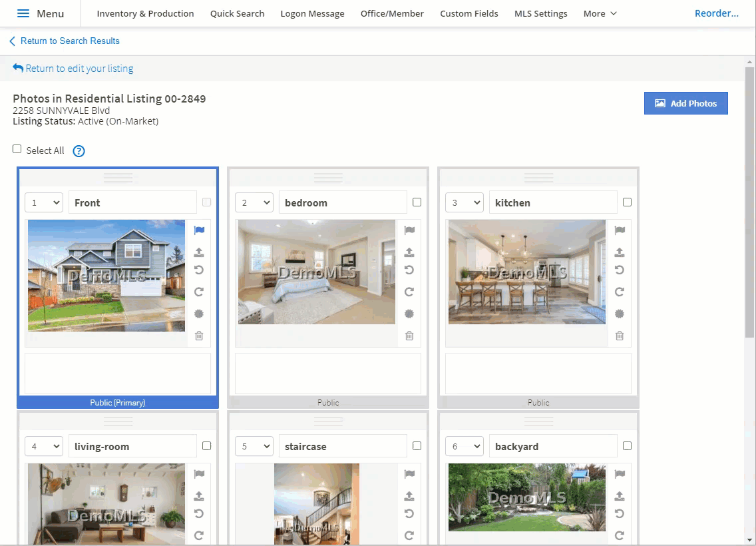Image resolution: width=756 pixels, height=546 pixels.
Task: Click the 'Public (Primary)' status label
Action: tap(118, 402)
